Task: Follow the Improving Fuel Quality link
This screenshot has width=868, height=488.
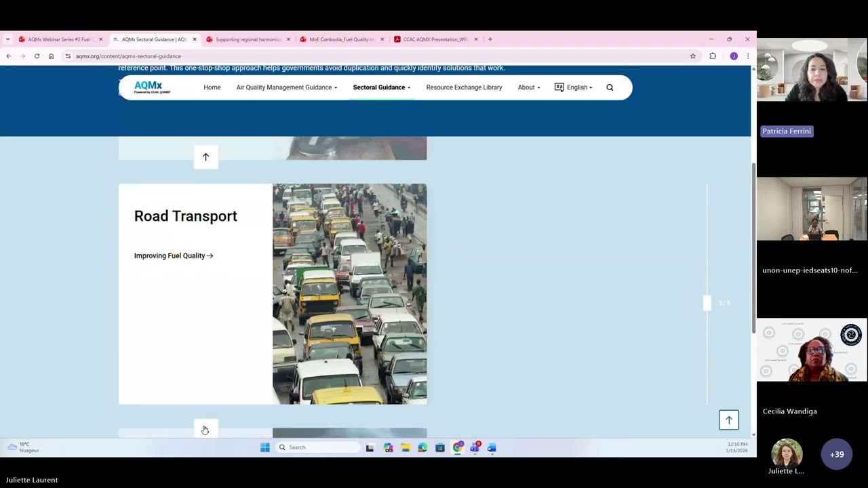Action: tap(174, 256)
